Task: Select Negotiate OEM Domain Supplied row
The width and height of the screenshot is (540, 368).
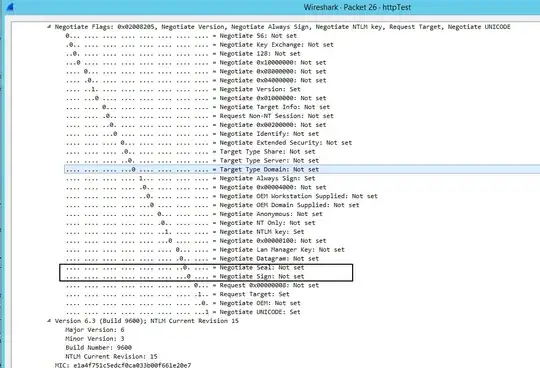Action: 212,205
